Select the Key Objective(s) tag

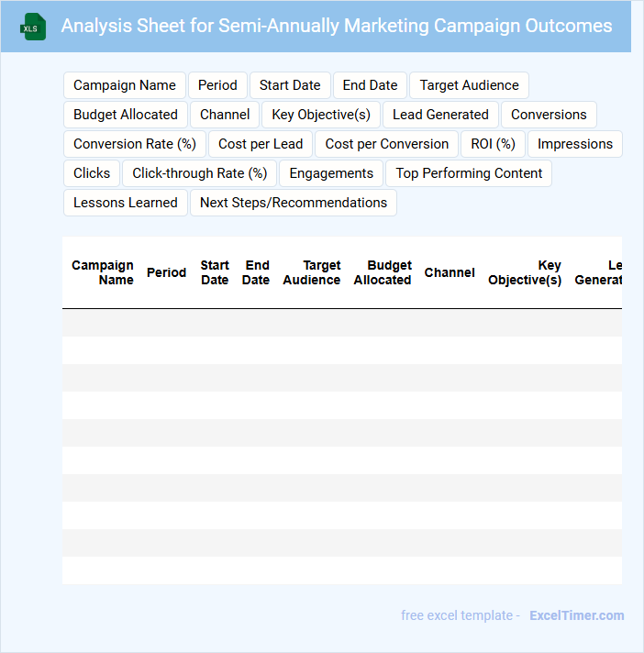click(321, 115)
